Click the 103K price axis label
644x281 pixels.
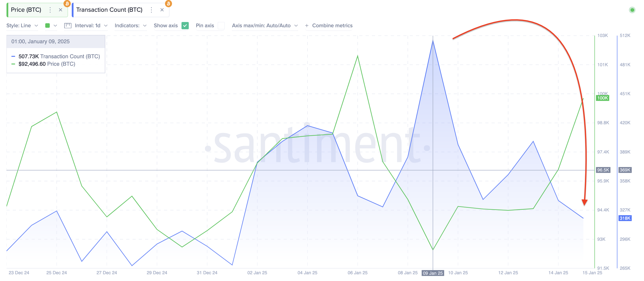pyautogui.click(x=602, y=35)
